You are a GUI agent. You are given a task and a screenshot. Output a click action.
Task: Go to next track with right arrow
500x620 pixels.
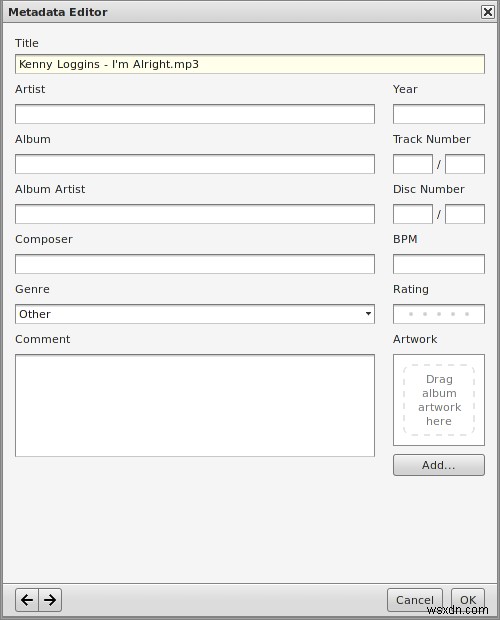coord(50,600)
